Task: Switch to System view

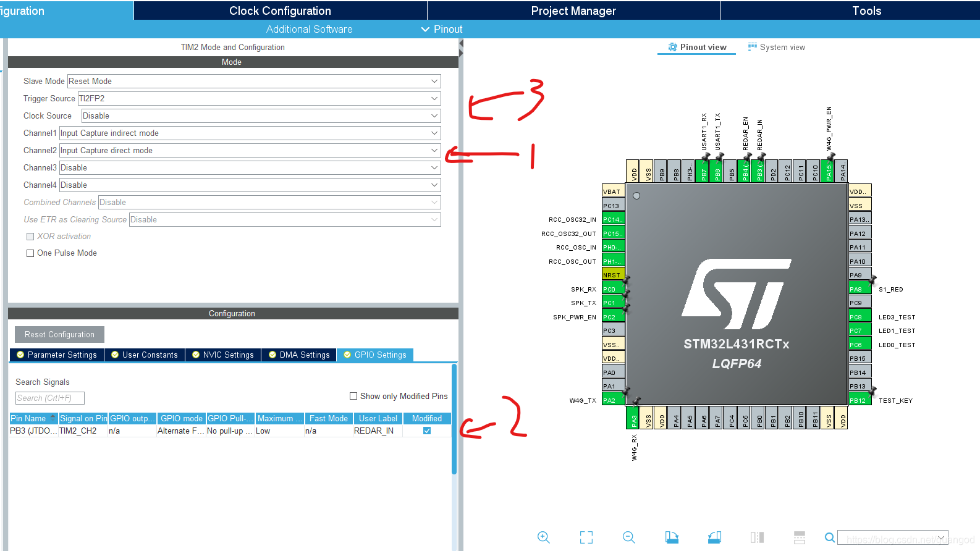Action: pos(777,48)
